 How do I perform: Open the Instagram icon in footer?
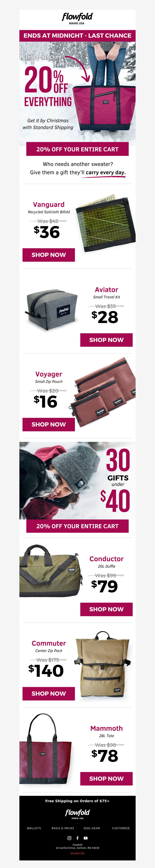coord(69,838)
